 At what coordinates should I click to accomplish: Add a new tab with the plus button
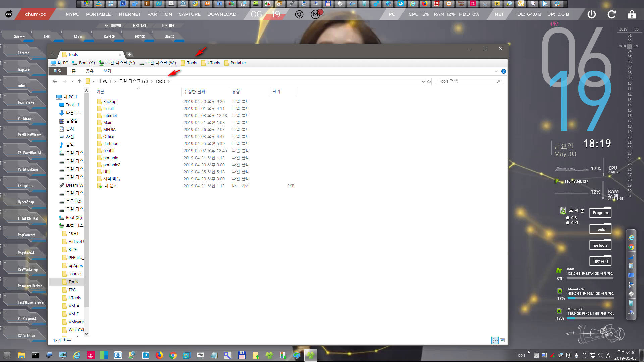pos(130,55)
